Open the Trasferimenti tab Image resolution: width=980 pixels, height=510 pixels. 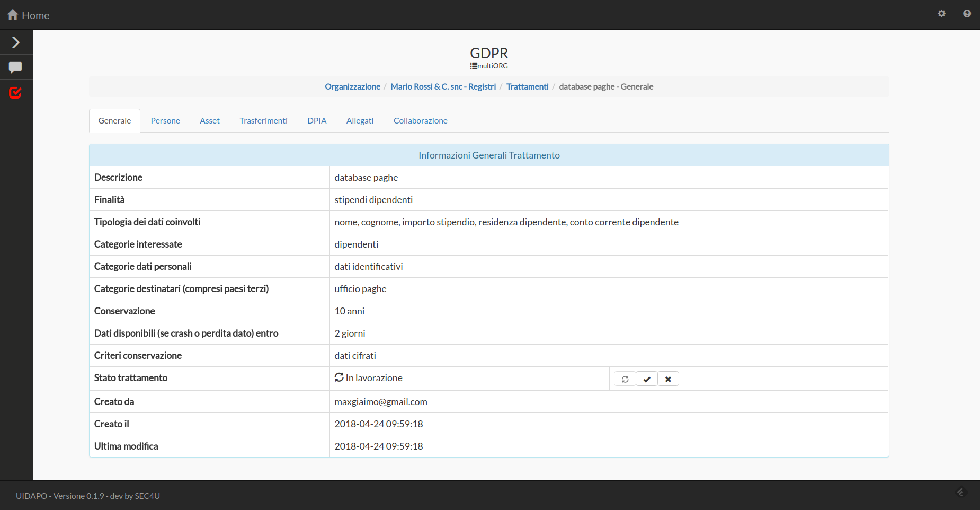(263, 121)
